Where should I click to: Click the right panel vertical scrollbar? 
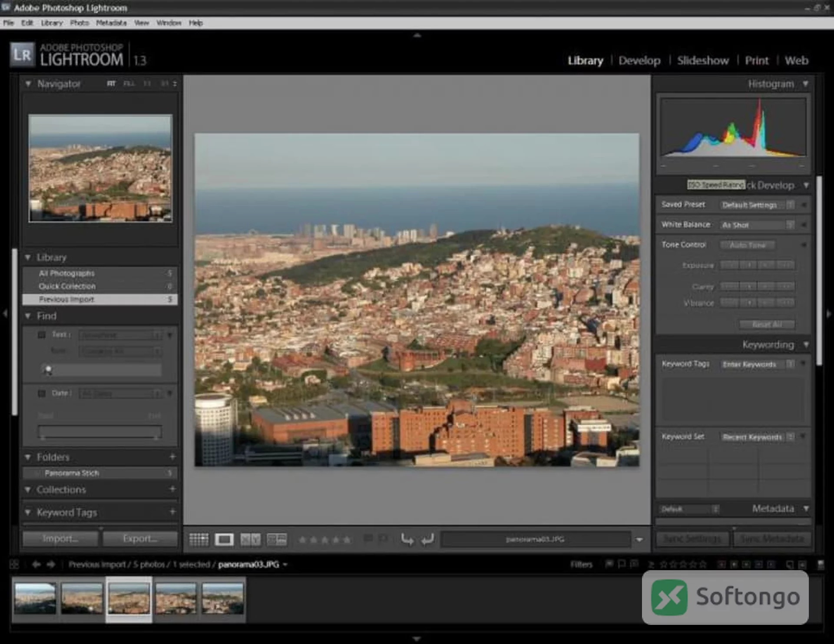[x=819, y=270]
